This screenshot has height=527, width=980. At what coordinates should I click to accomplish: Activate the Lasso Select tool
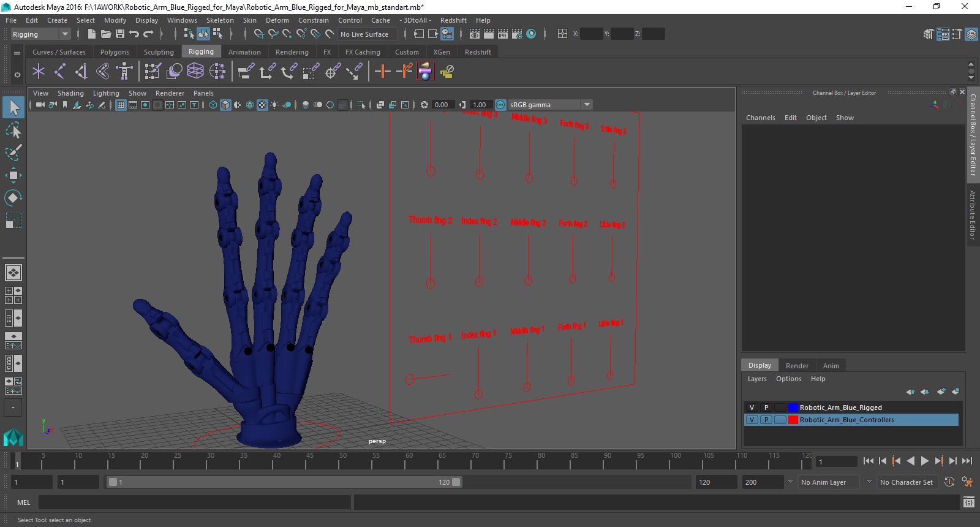click(13, 131)
